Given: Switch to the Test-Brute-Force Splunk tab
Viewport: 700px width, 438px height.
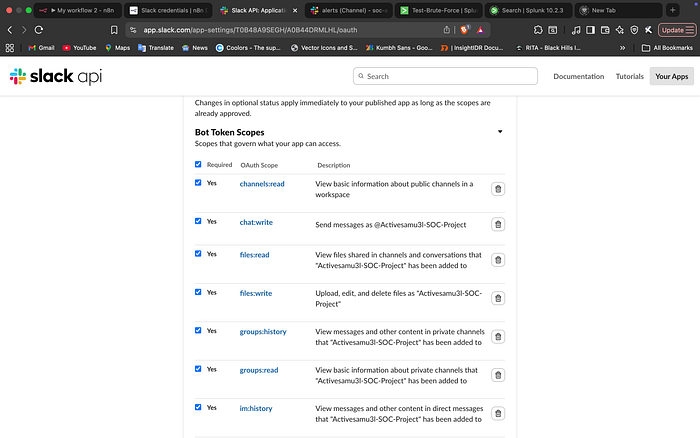Looking at the screenshot, I should (438, 10).
